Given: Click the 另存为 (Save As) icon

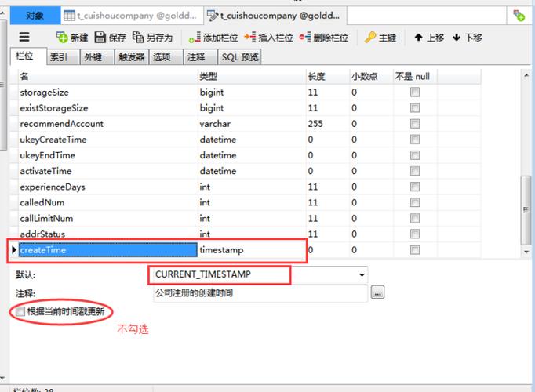Looking at the screenshot, I should click(x=138, y=37).
